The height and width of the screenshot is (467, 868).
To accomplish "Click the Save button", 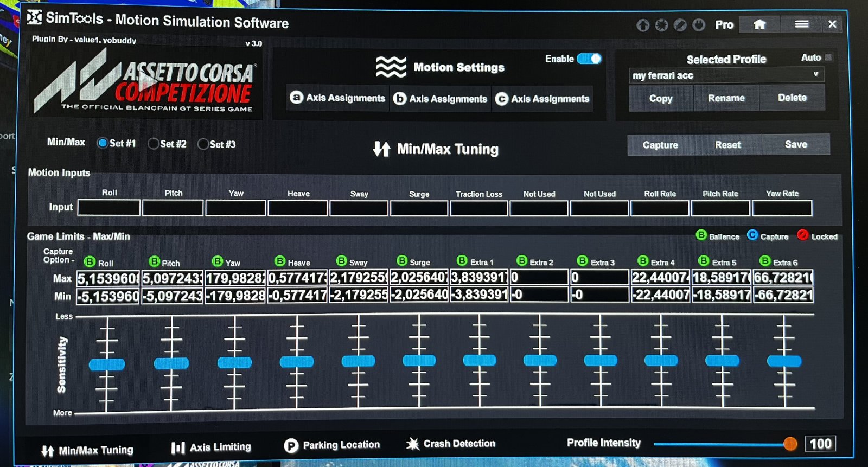I will 796,144.
